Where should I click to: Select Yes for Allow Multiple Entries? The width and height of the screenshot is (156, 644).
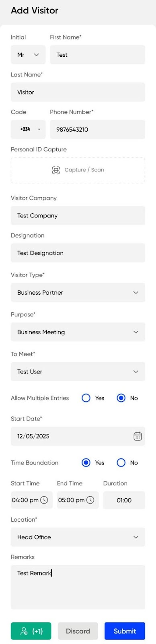point(86,398)
